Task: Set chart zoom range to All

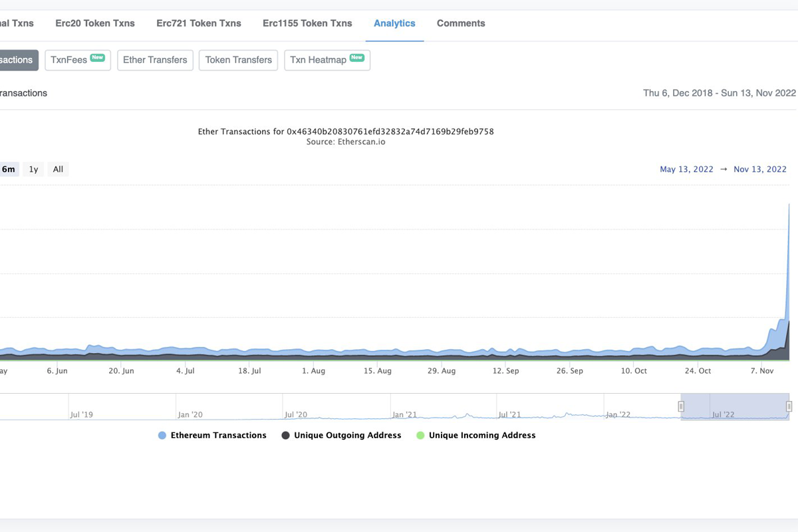Action: [58, 170]
